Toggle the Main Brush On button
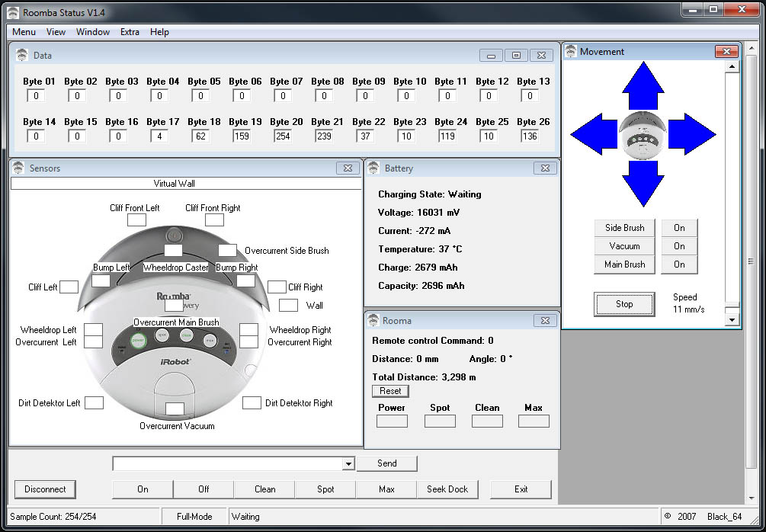766x532 pixels. pyautogui.click(x=679, y=264)
